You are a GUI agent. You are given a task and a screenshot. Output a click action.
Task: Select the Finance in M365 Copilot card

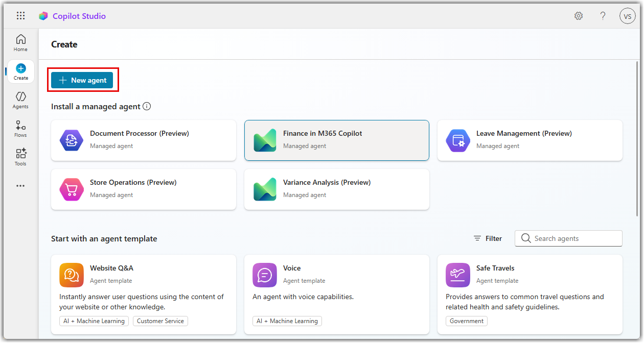337,140
